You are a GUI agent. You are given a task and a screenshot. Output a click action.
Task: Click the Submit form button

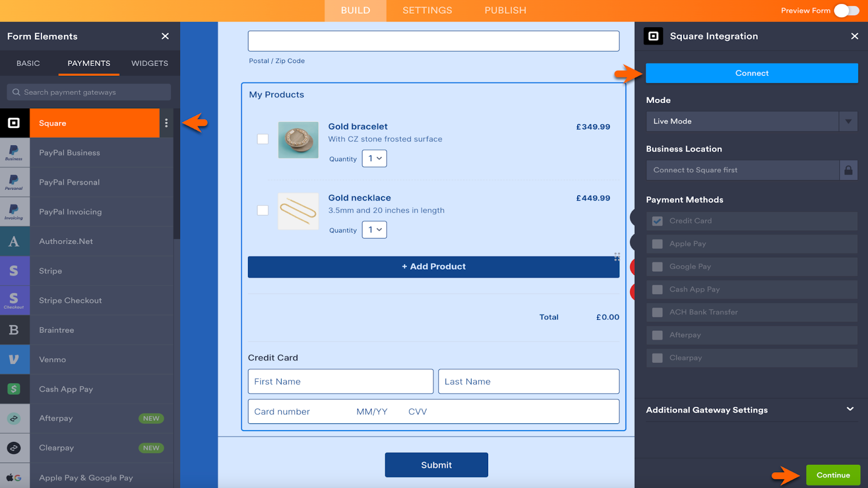click(x=437, y=465)
